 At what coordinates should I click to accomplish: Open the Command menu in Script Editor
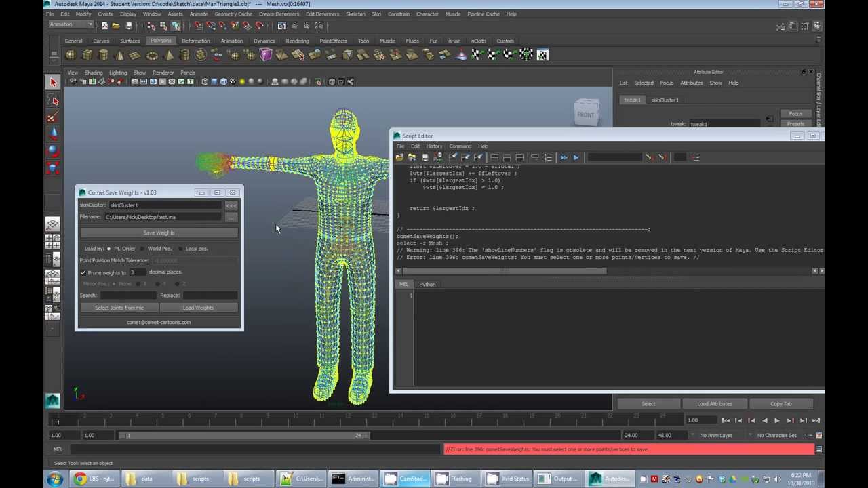click(x=460, y=146)
